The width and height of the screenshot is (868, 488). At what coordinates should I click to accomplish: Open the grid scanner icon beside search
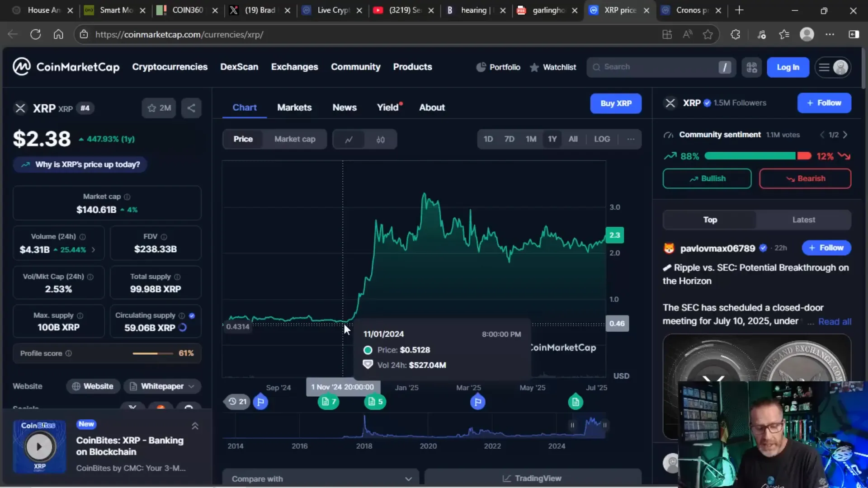[752, 67]
